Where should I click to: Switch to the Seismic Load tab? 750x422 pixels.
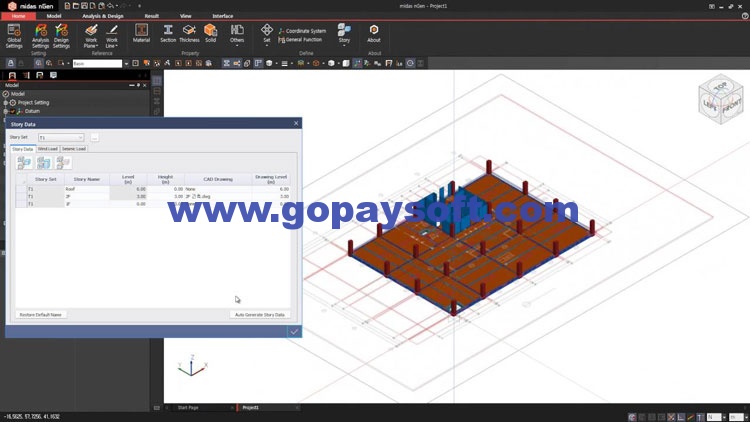coord(74,149)
